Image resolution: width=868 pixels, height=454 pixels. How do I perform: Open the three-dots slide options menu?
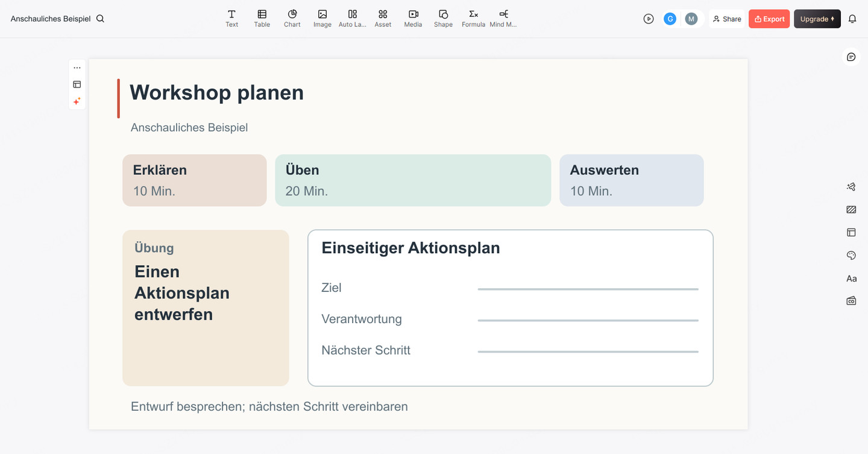(x=77, y=68)
